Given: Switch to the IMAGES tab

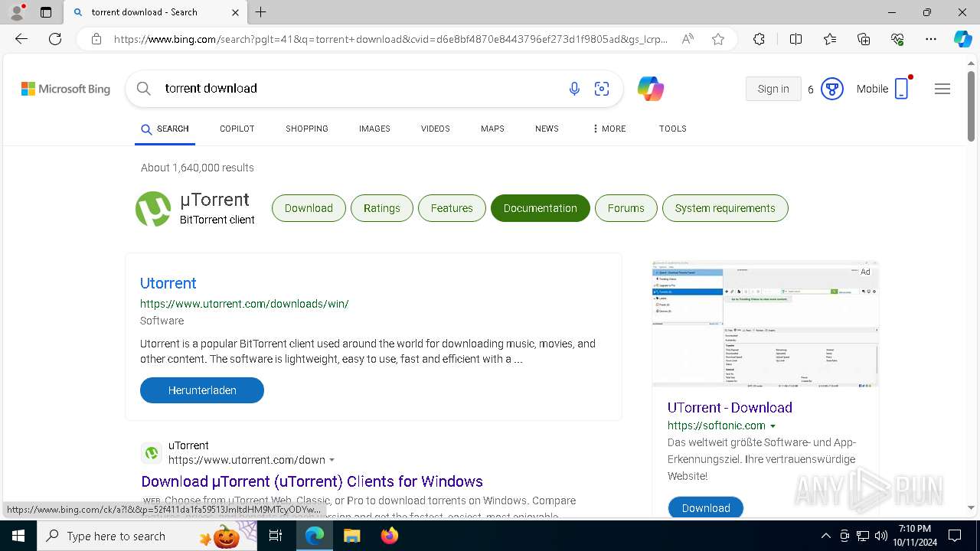Looking at the screenshot, I should tap(374, 129).
